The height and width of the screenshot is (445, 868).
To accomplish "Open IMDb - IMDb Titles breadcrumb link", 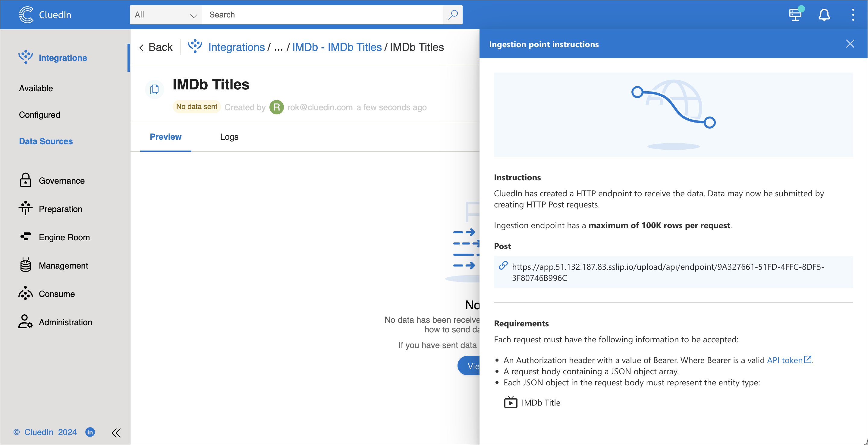I will point(337,47).
